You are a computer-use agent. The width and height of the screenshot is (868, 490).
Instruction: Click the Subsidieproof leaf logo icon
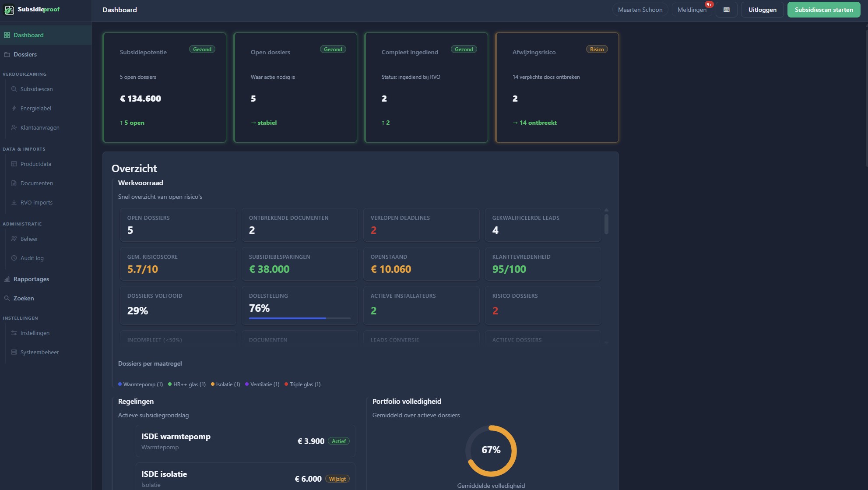click(9, 10)
